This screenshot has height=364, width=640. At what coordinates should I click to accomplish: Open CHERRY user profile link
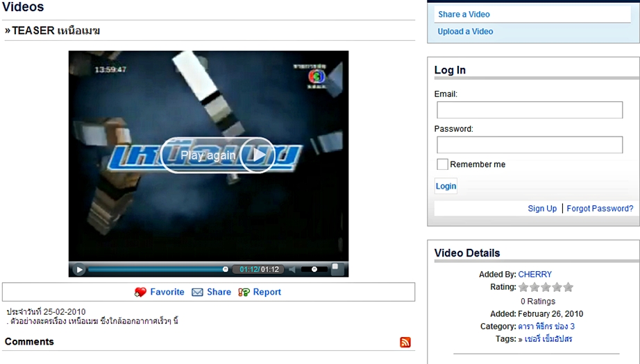coord(534,275)
